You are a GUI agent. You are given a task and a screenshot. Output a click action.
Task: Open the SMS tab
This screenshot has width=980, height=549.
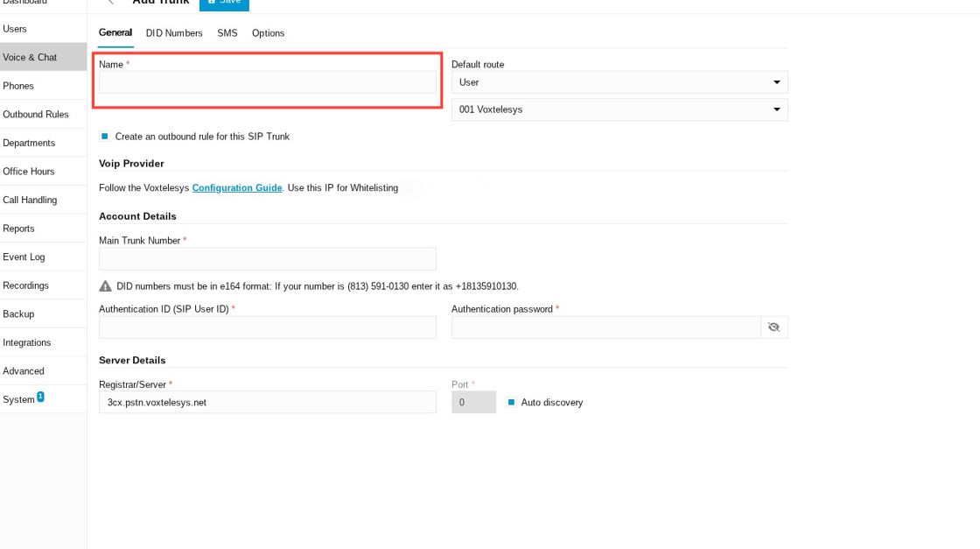coord(227,33)
